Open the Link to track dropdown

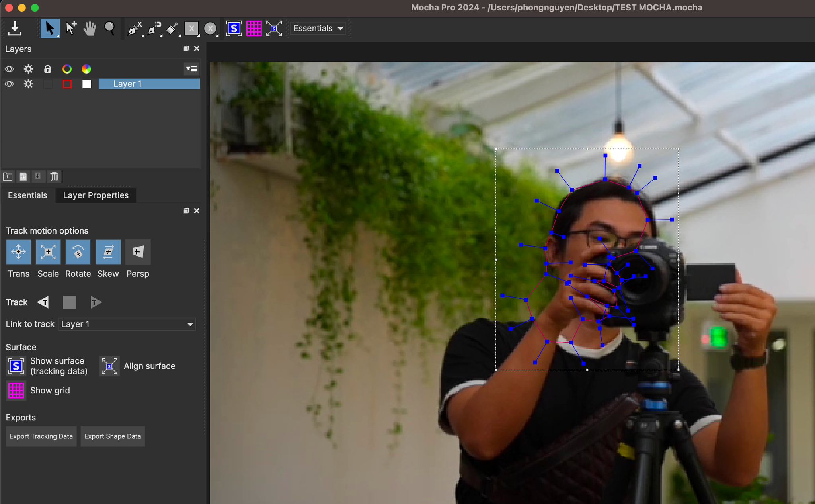127,324
